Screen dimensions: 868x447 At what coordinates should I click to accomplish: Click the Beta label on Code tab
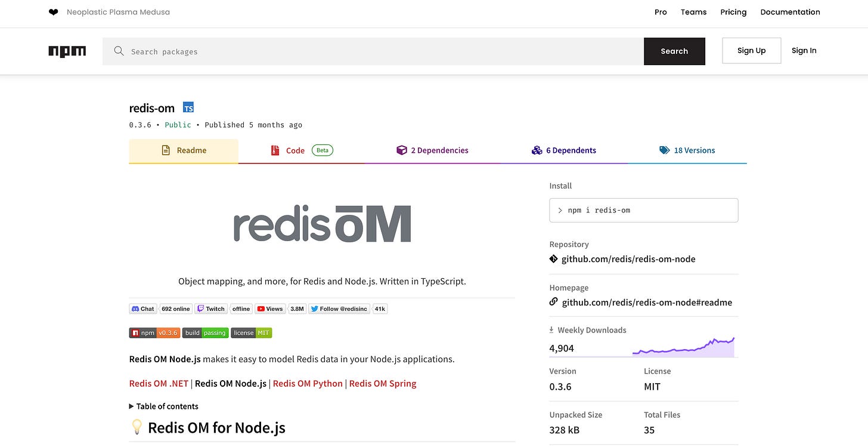tap(323, 150)
